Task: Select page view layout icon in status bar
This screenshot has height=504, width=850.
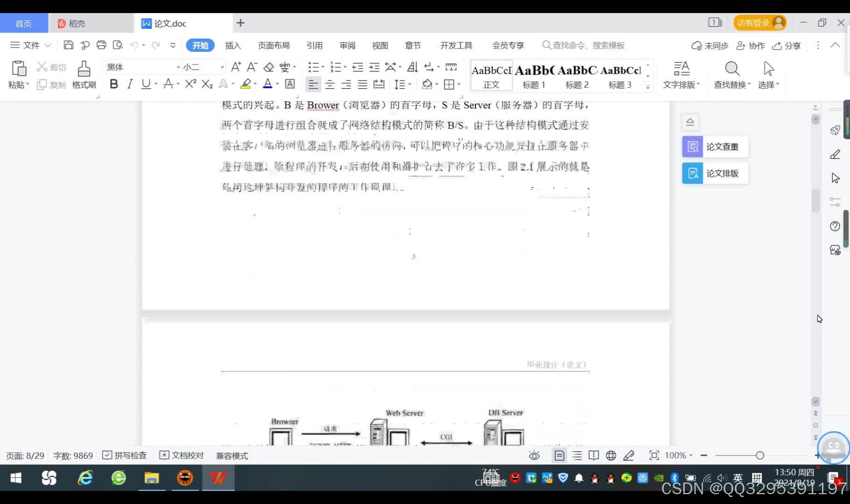Action: pyautogui.click(x=559, y=455)
